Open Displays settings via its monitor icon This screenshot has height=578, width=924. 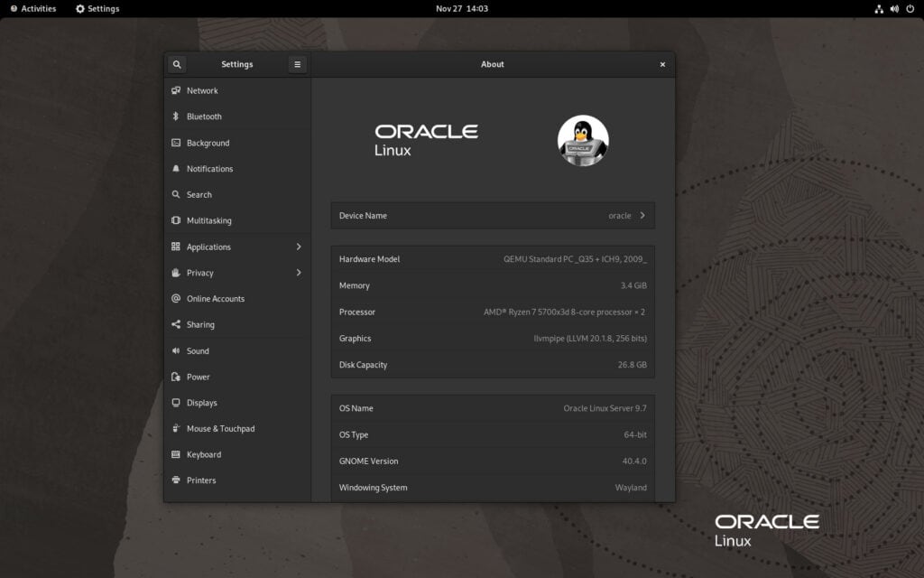point(175,403)
